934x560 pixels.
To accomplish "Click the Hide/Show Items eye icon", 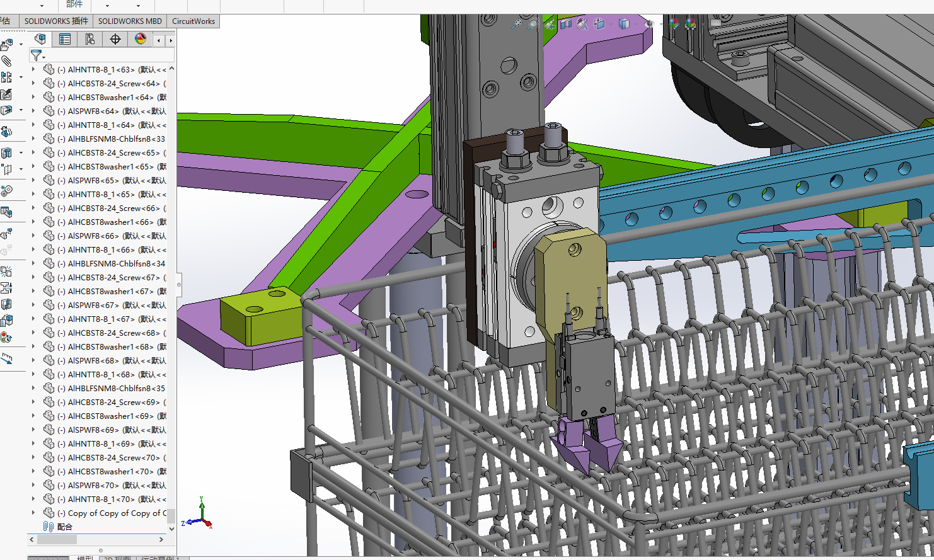I will (649, 24).
